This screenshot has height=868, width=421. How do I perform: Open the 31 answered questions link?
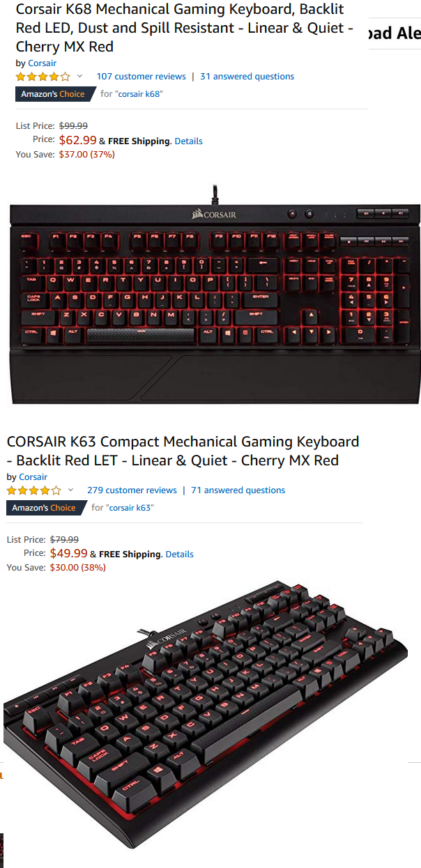click(247, 77)
